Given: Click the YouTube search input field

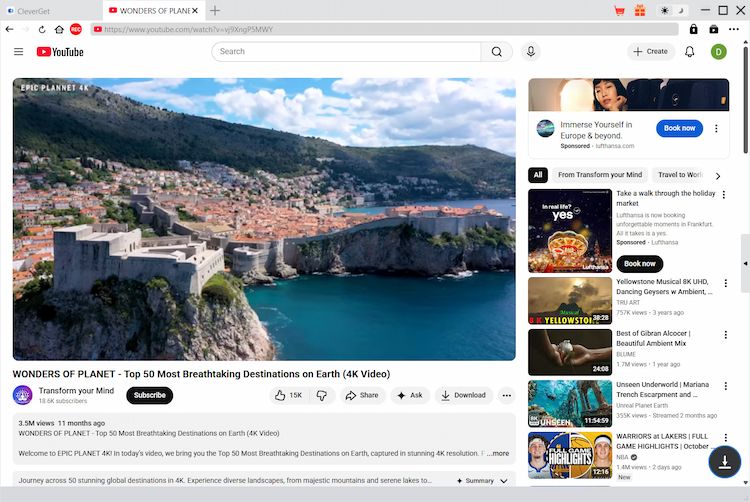Looking at the screenshot, I should 345,51.
